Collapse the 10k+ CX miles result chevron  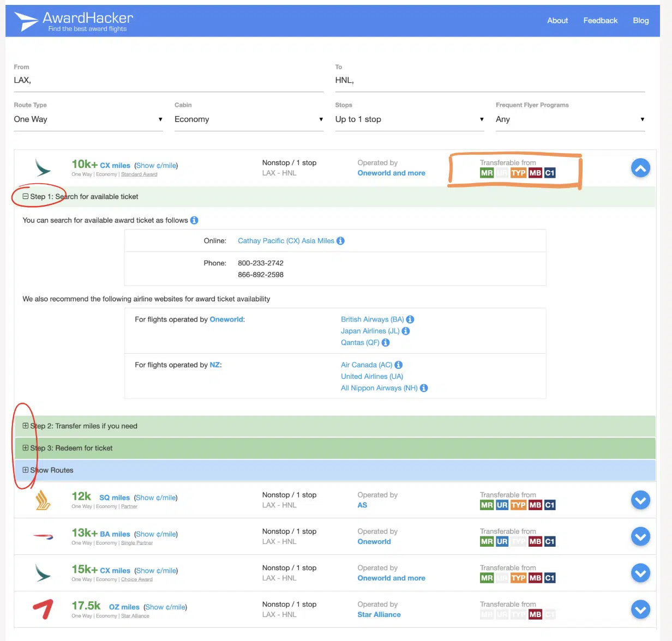(x=640, y=168)
